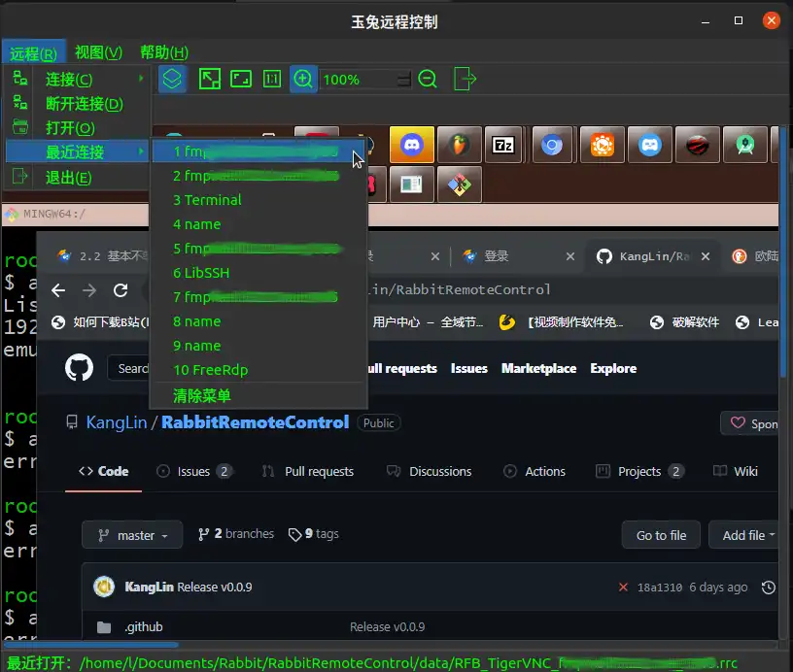Screen dimensions: 793x672
Task: Open the KangLin owner link
Action: 117,422
